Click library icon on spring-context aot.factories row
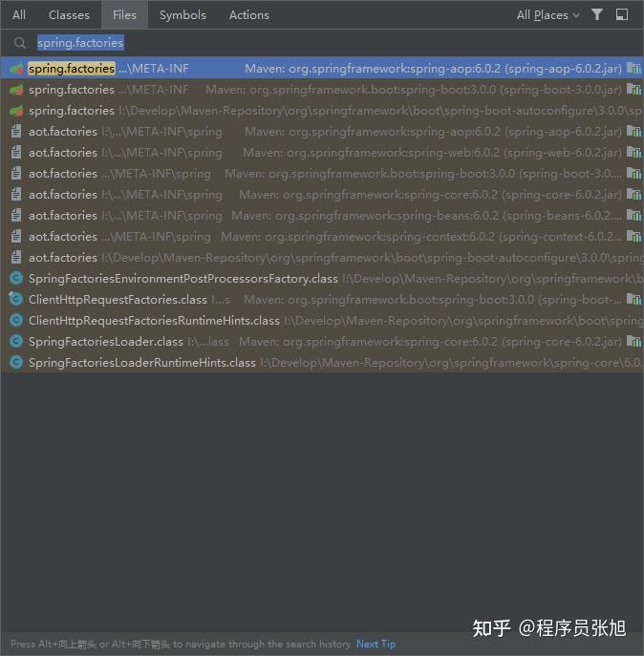The height and width of the screenshot is (656, 644). [x=633, y=237]
